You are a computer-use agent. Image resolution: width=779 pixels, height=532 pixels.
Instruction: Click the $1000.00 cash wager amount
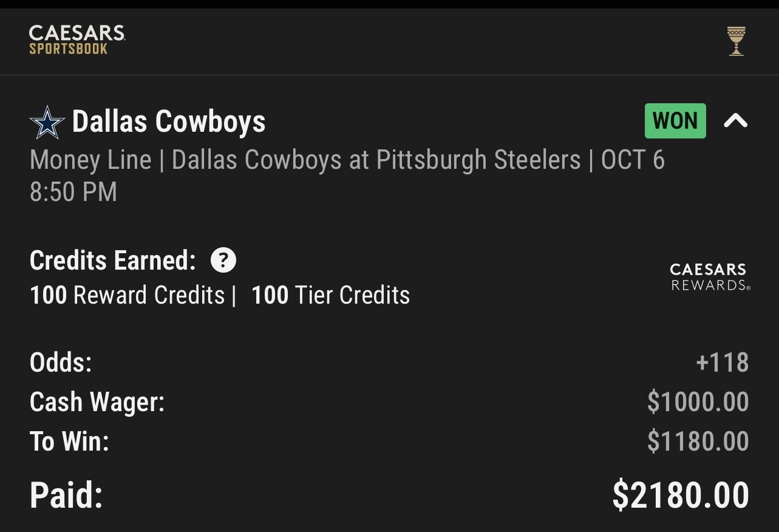(x=698, y=402)
